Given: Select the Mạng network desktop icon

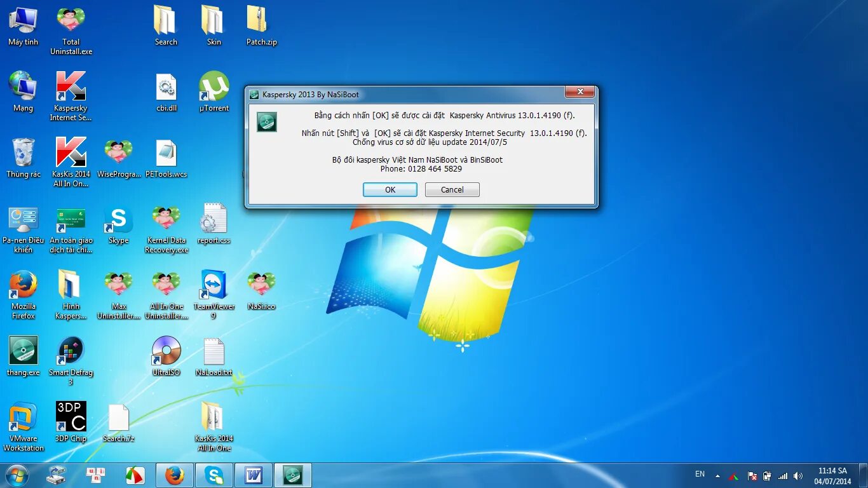Looking at the screenshot, I should [23, 93].
